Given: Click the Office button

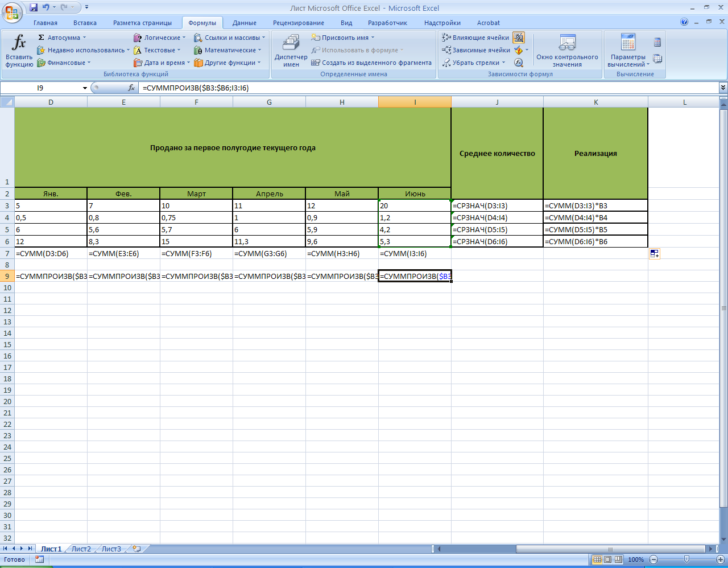Looking at the screenshot, I should 11,11.
